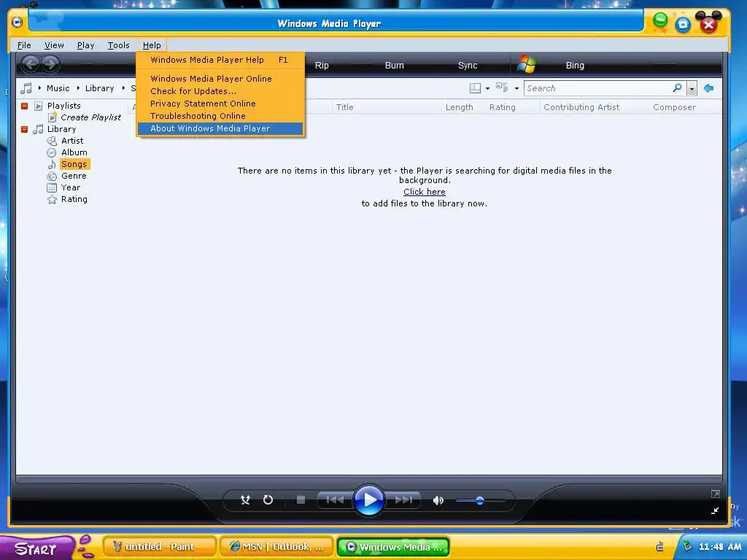The height and width of the screenshot is (560, 747).
Task: Click in the Search field
Action: tap(598, 88)
